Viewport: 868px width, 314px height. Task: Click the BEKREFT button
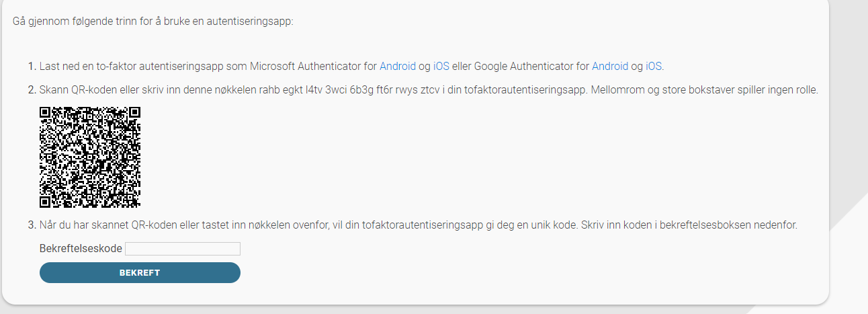[x=140, y=272]
